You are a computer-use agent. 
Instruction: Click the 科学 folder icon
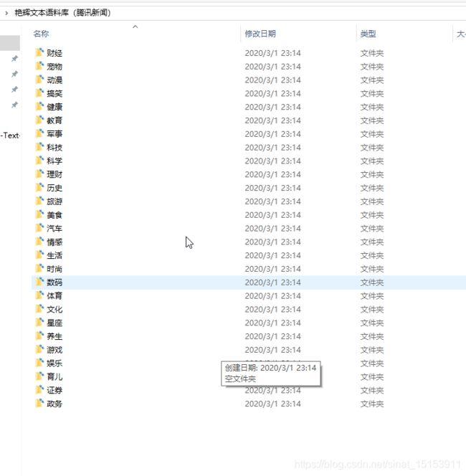coord(39,161)
